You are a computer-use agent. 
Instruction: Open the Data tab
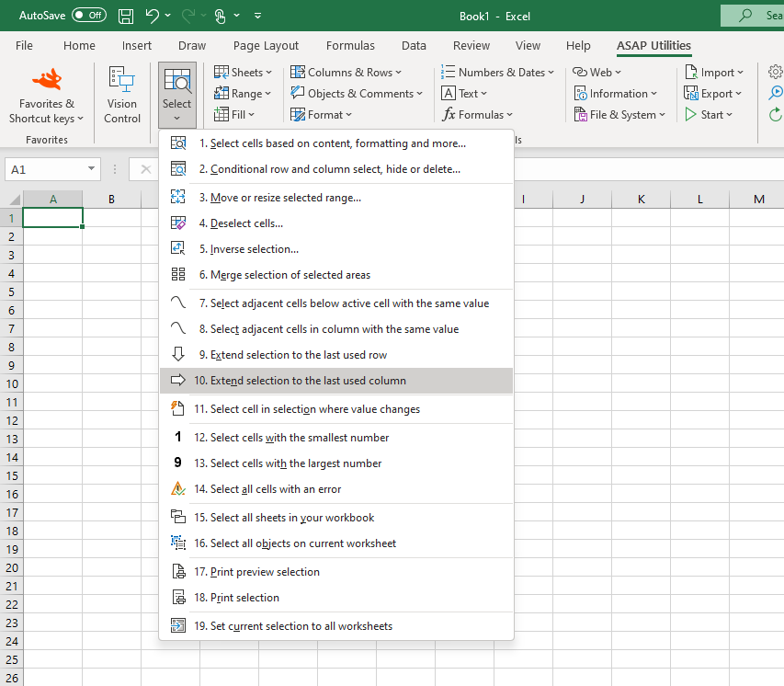pyautogui.click(x=414, y=46)
